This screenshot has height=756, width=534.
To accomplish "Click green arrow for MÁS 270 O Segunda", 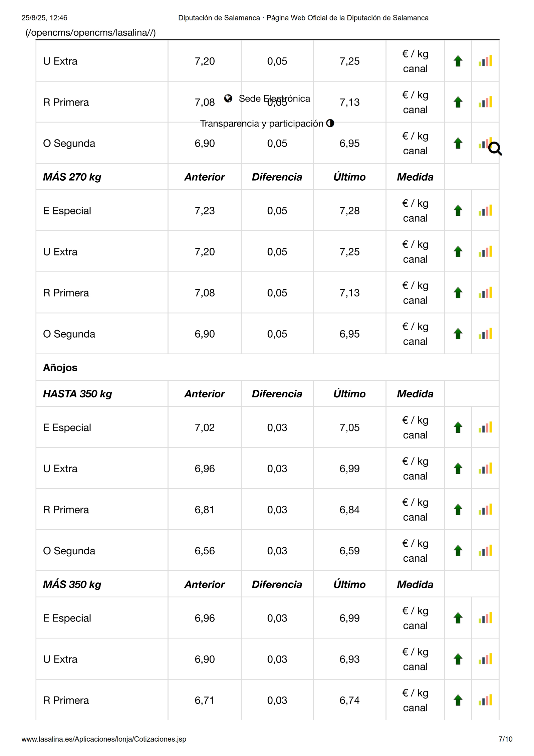I will [x=458, y=334].
